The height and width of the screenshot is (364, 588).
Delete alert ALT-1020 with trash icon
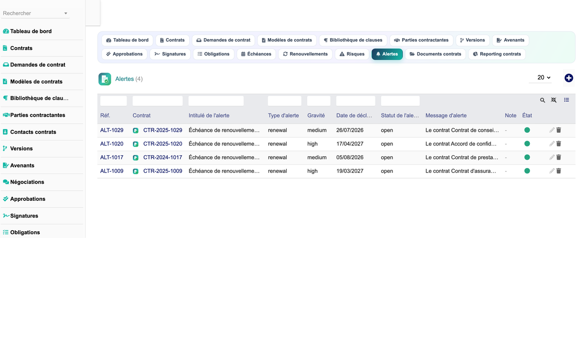click(x=559, y=144)
